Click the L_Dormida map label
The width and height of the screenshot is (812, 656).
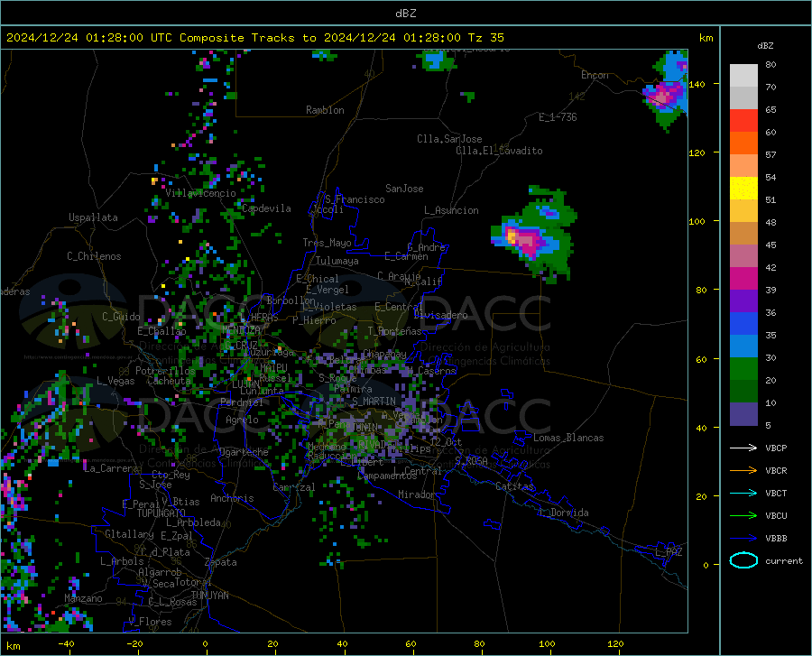pos(563,513)
